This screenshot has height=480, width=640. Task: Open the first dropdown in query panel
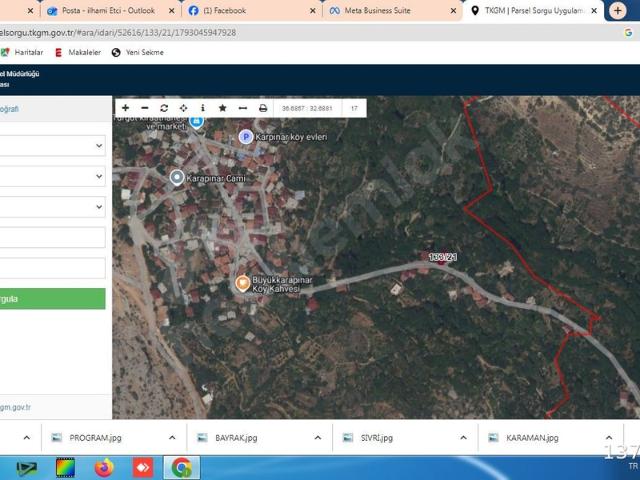52,146
